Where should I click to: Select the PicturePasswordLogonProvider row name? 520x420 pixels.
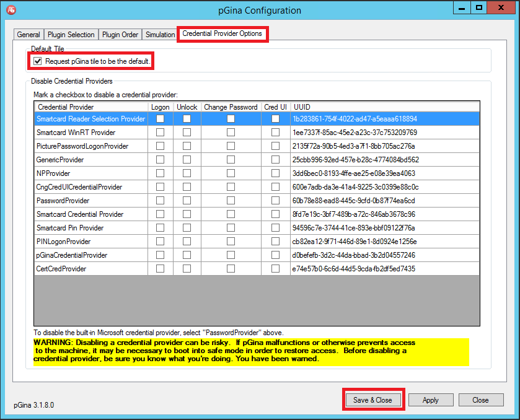pyautogui.click(x=82, y=146)
